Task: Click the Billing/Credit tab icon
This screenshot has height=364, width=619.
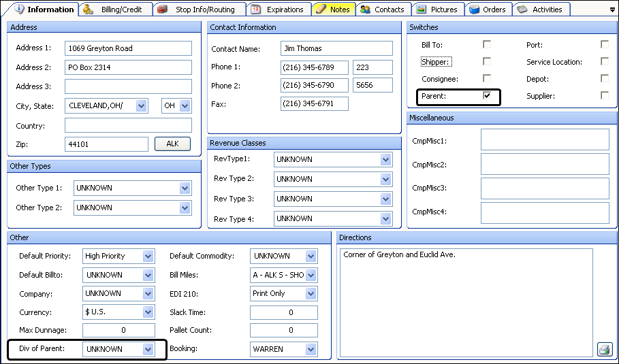Action: click(x=88, y=10)
